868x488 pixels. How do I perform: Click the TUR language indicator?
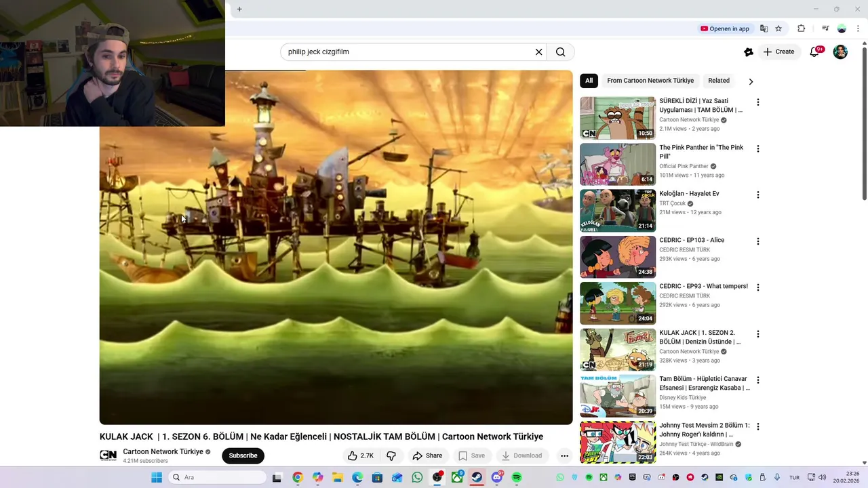(x=794, y=477)
